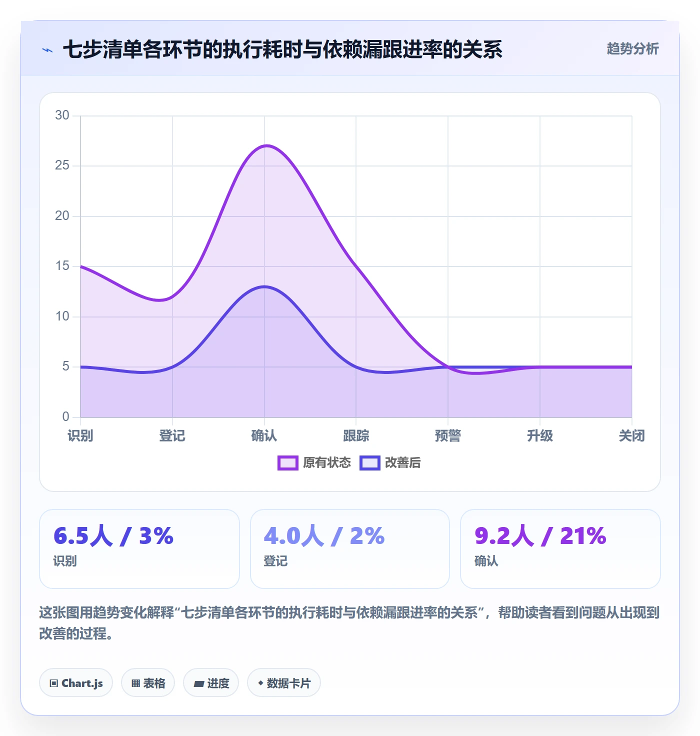Click the progress icon in 进度 tag
The height and width of the screenshot is (736, 700).
tap(198, 683)
